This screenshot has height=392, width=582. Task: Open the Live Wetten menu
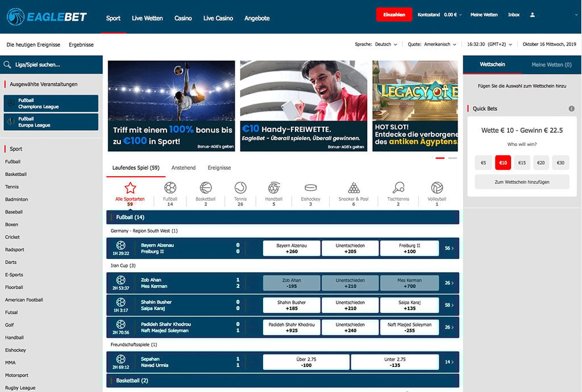[x=147, y=18]
